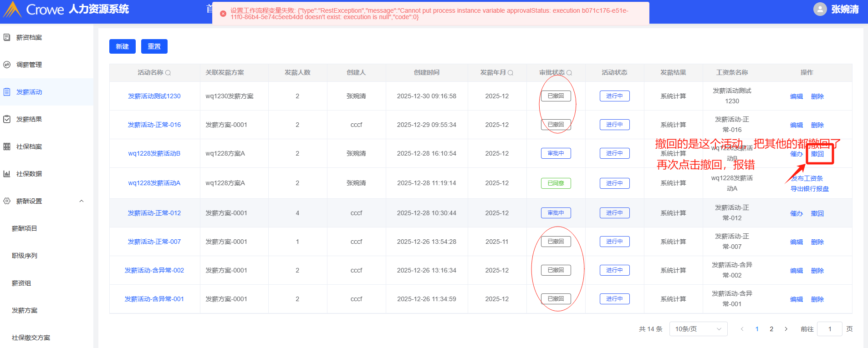Click 进行中 tag in 发薪活动-正常-007 row

(x=615, y=242)
